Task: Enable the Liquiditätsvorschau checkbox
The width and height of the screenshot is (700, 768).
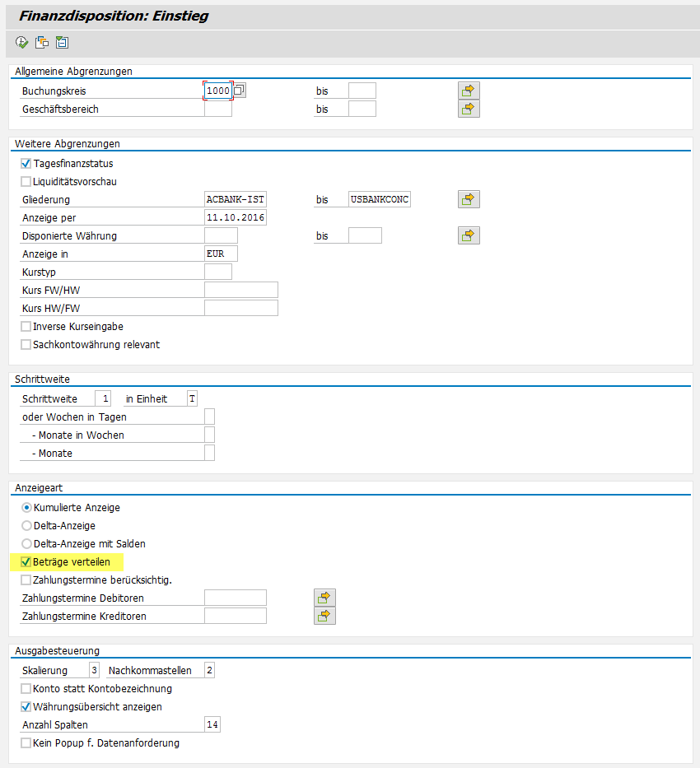Action: pos(26,182)
